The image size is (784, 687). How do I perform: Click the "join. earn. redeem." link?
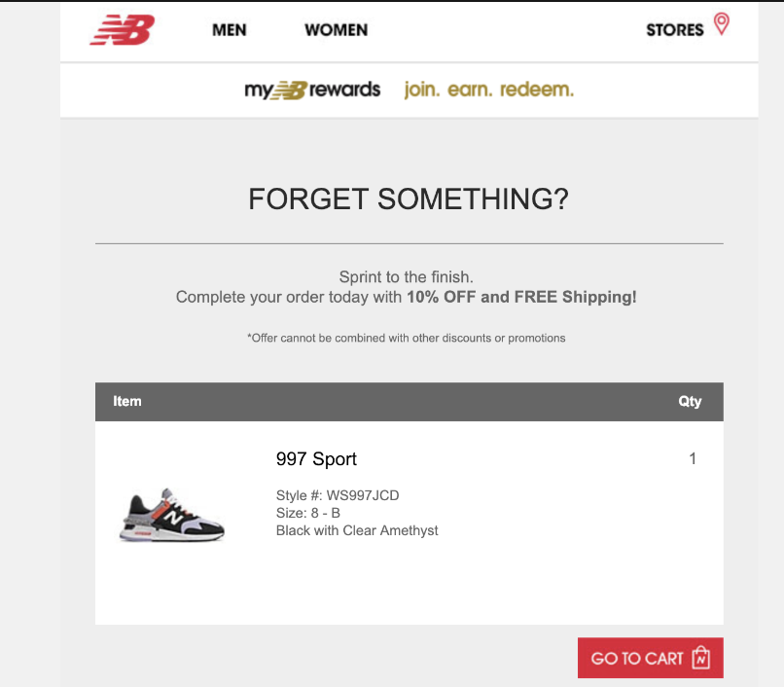[489, 90]
